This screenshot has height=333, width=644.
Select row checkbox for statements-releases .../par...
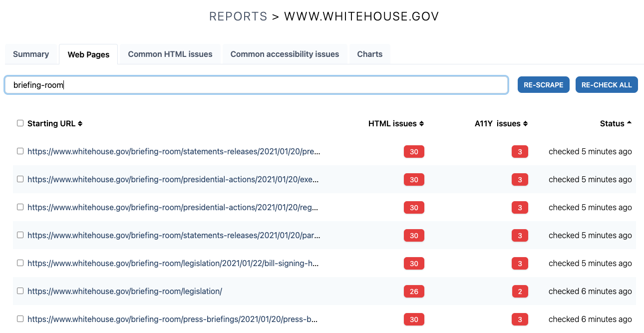[x=20, y=235]
